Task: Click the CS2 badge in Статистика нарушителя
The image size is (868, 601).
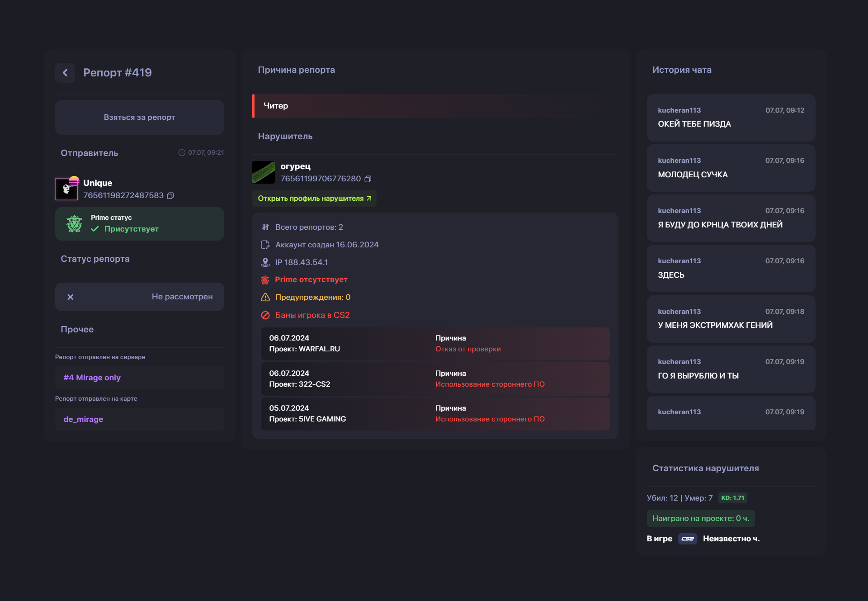Action: [x=687, y=539]
